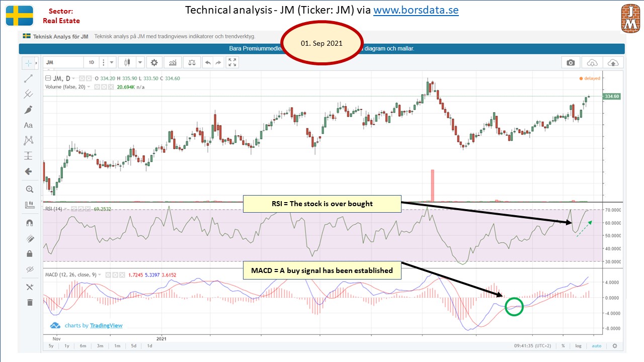This screenshot has width=644, height=362.
Task: Toggle MACD indicator visibility eye
Action: click(x=108, y=275)
